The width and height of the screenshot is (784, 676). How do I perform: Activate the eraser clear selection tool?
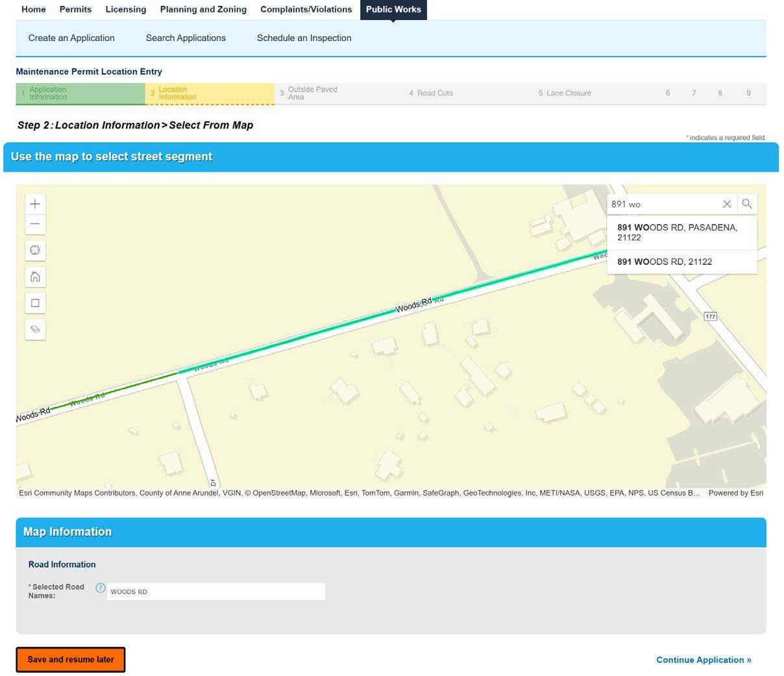click(34, 329)
